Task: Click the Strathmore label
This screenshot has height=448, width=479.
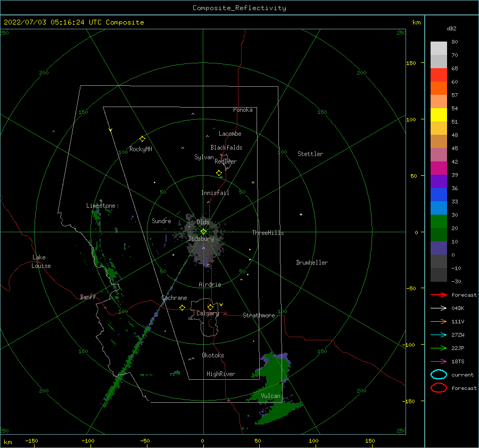Action: [x=259, y=315]
